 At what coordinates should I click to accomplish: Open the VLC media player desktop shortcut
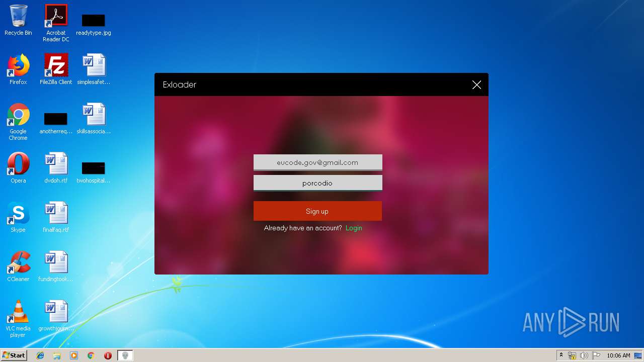(18, 319)
